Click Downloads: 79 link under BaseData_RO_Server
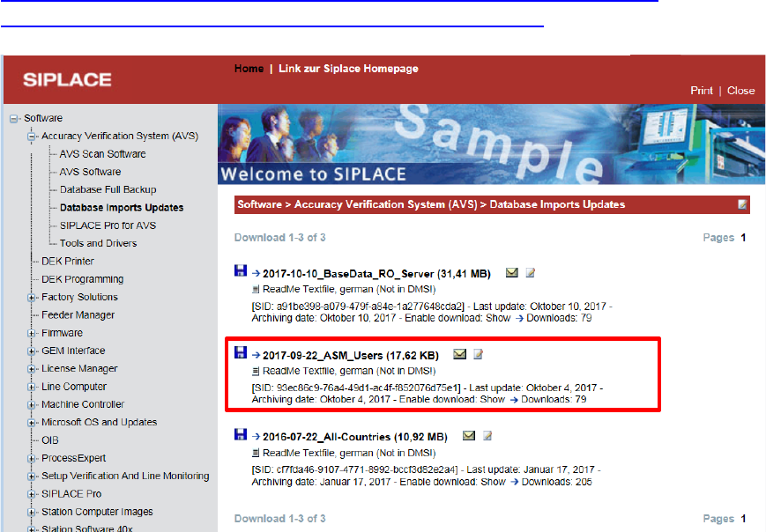This screenshot has height=532, width=766. pyautogui.click(x=559, y=318)
